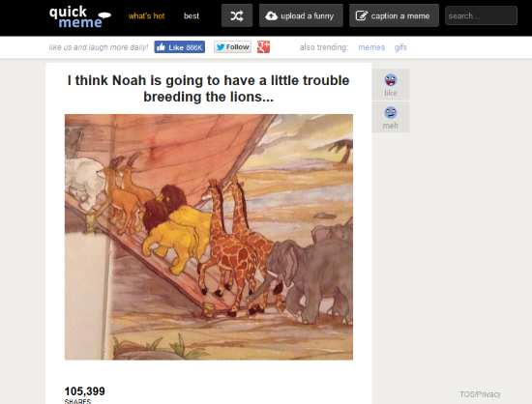Click the laughing 'like' face icon
Image resolution: width=532 pixels, height=404 pixels.
[x=391, y=80]
